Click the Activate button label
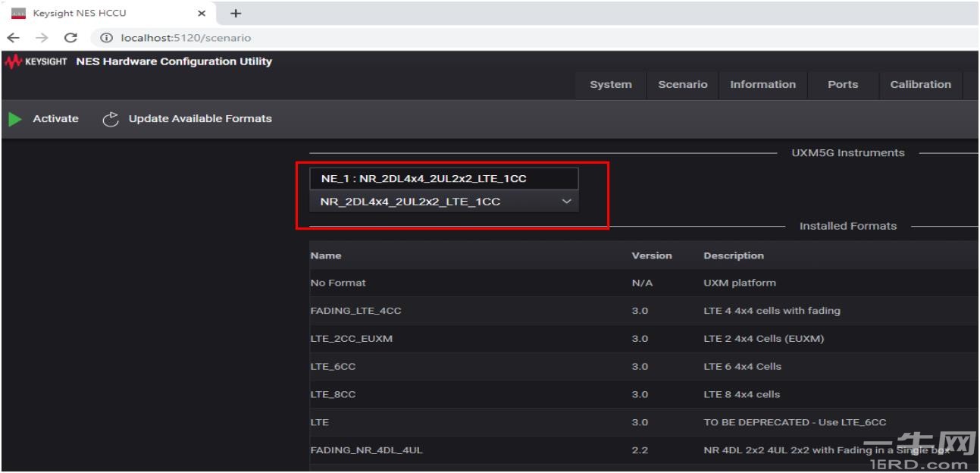Viewport: 980px width, 473px height. [x=55, y=119]
